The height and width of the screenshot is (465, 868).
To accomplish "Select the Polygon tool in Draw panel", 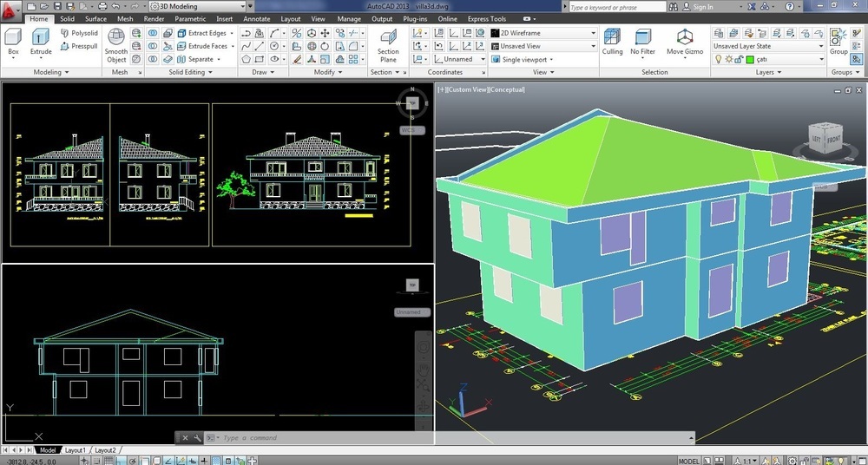I will pos(247,59).
